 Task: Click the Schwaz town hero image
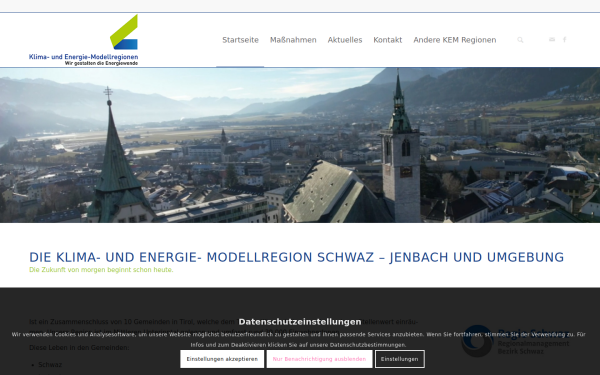pos(300,145)
